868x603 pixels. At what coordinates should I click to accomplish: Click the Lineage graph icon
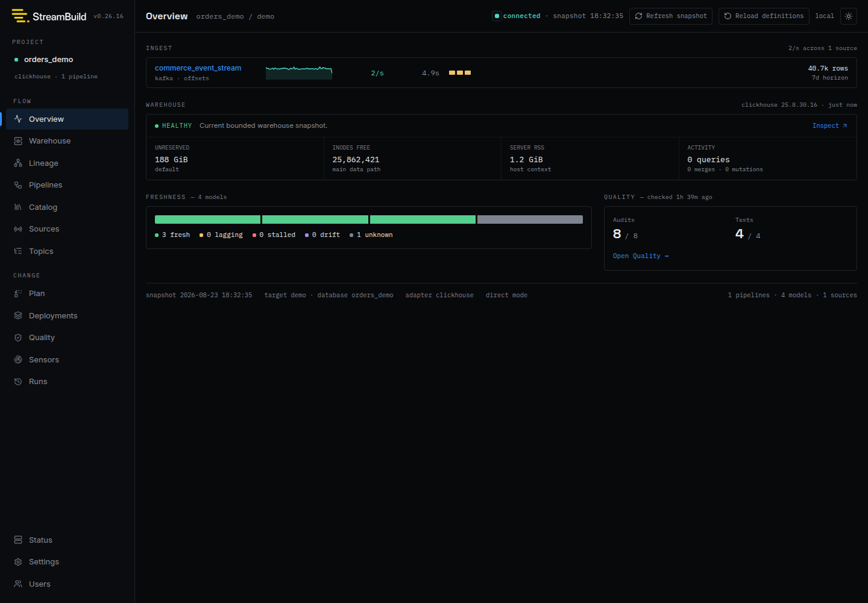18,163
